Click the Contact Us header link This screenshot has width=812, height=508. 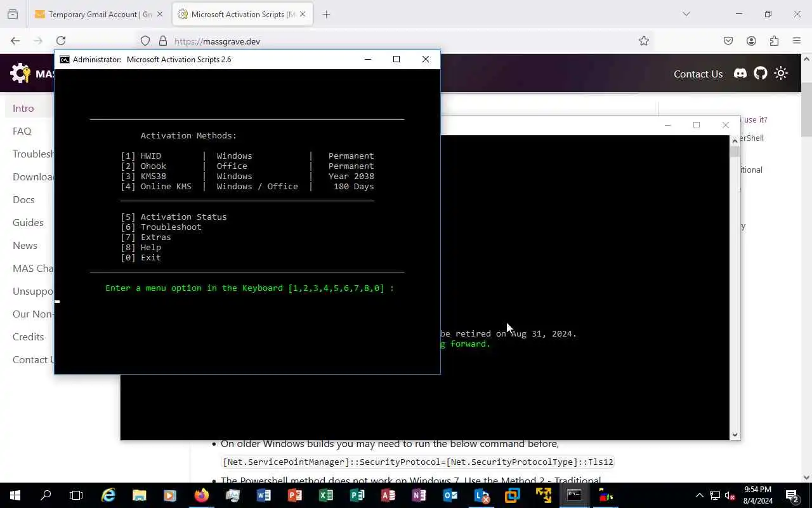pos(698,74)
